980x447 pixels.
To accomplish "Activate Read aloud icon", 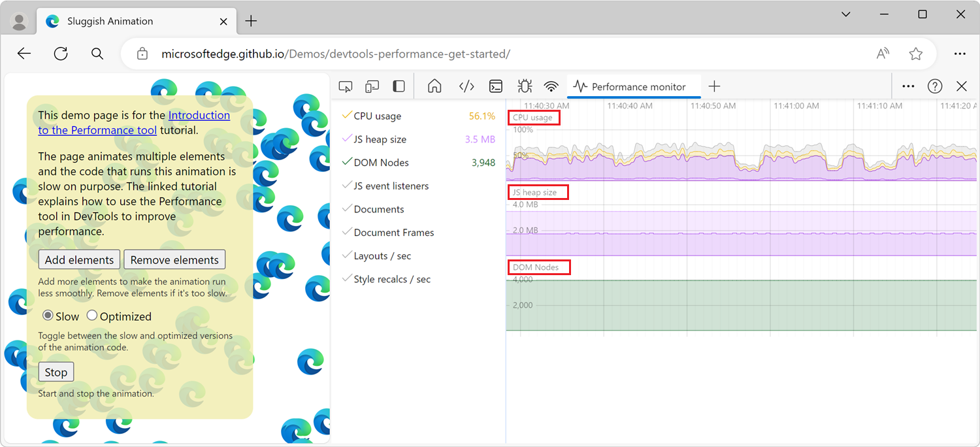I will (x=883, y=54).
